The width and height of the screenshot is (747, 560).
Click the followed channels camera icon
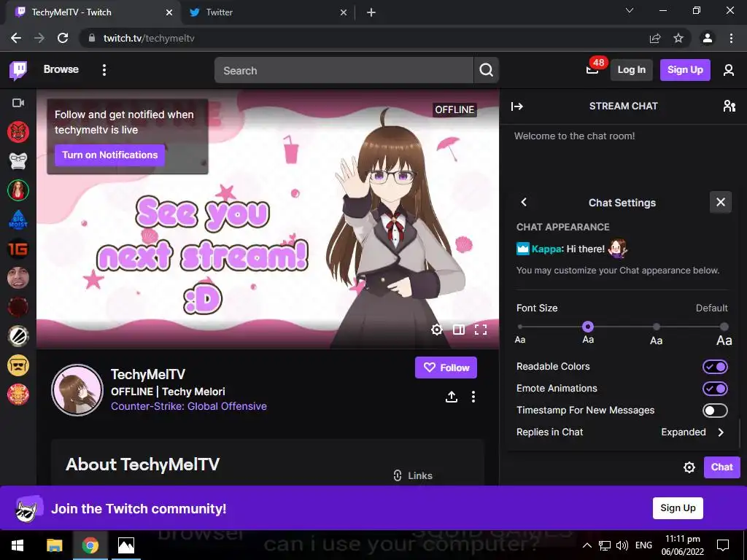pyautogui.click(x=18, y=103)
